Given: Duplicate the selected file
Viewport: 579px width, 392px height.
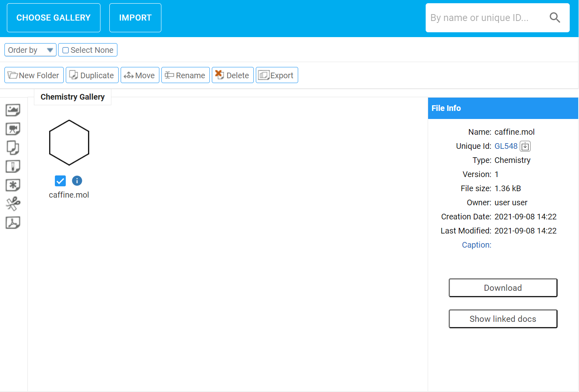Looking at the screenshot, I should 92,75.
